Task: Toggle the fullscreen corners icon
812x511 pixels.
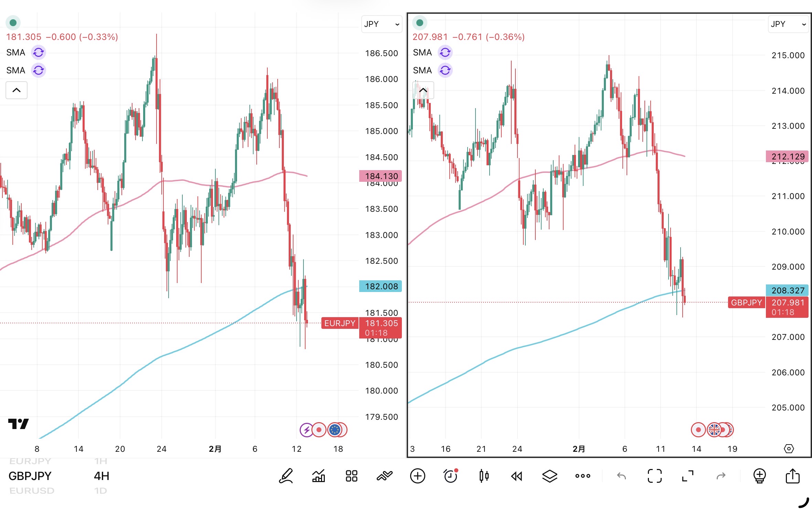Action: point(654,476)
